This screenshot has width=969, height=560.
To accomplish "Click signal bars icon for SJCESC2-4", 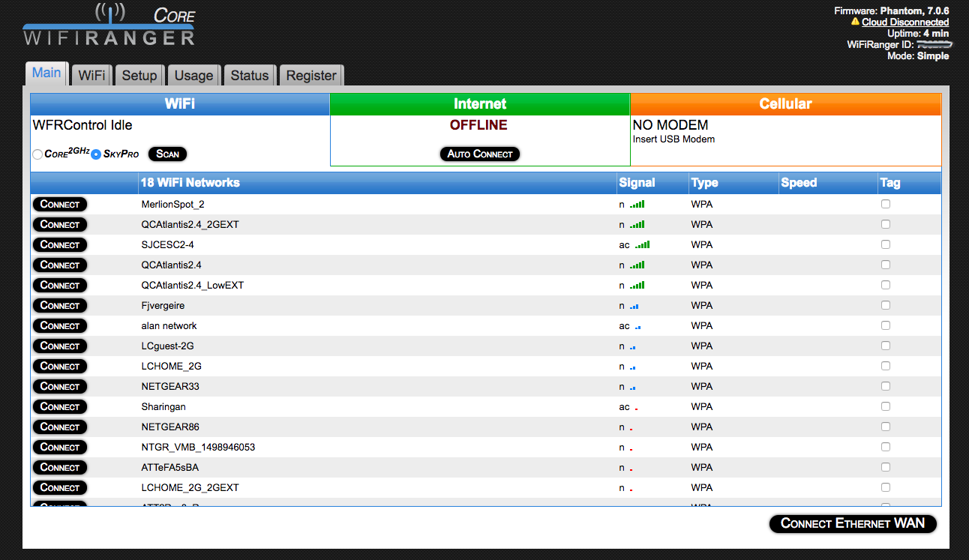I will 642,244.
